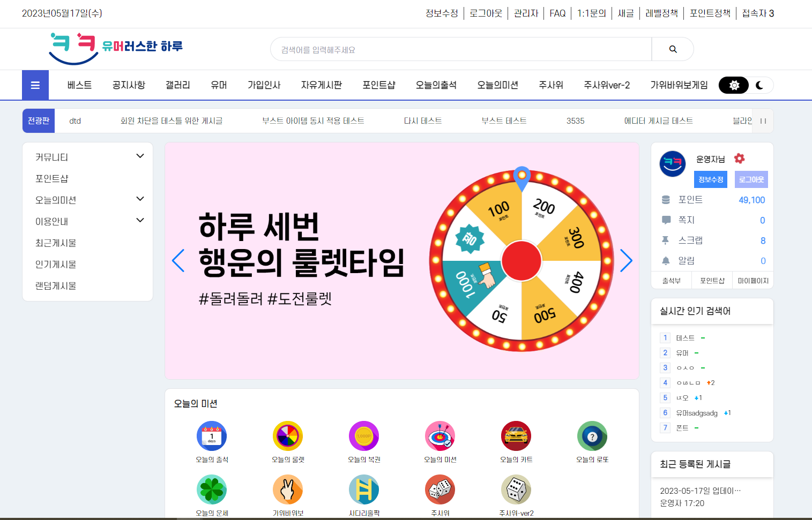Open the 포인트샵 top navigation item
812x520 pixels.
click(x=379, y=85)
